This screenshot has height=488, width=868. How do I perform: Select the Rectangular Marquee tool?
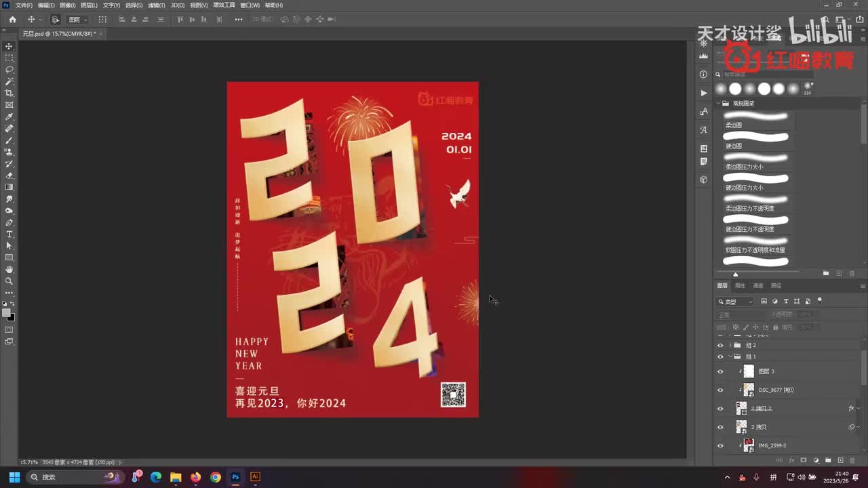[x=9, y=58]
